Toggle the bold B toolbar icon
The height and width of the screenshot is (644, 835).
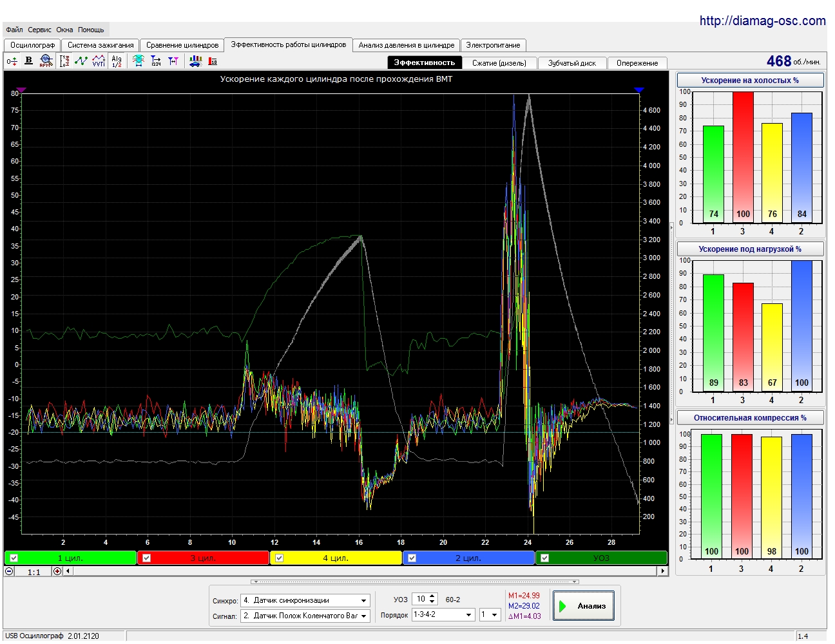28,61
